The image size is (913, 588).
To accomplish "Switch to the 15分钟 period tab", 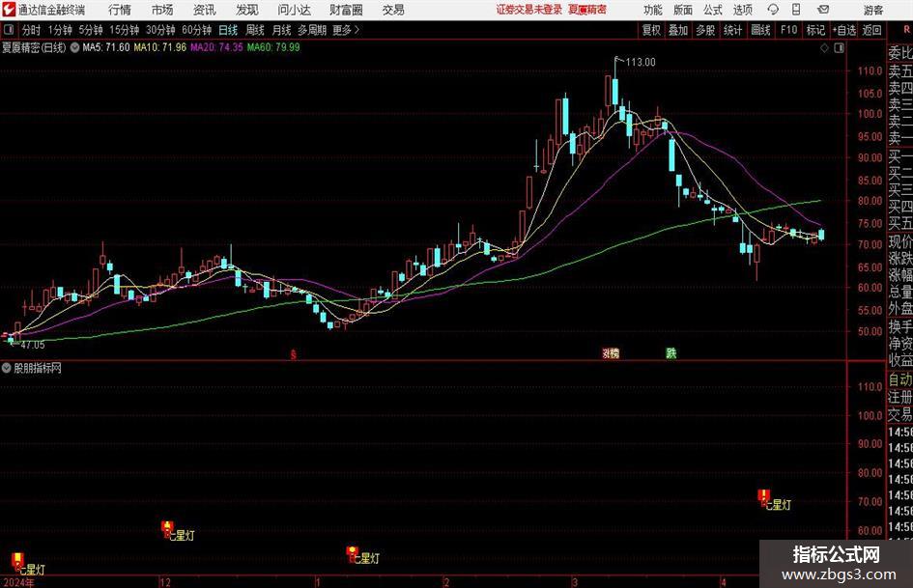I will click(x=125, y=30).
